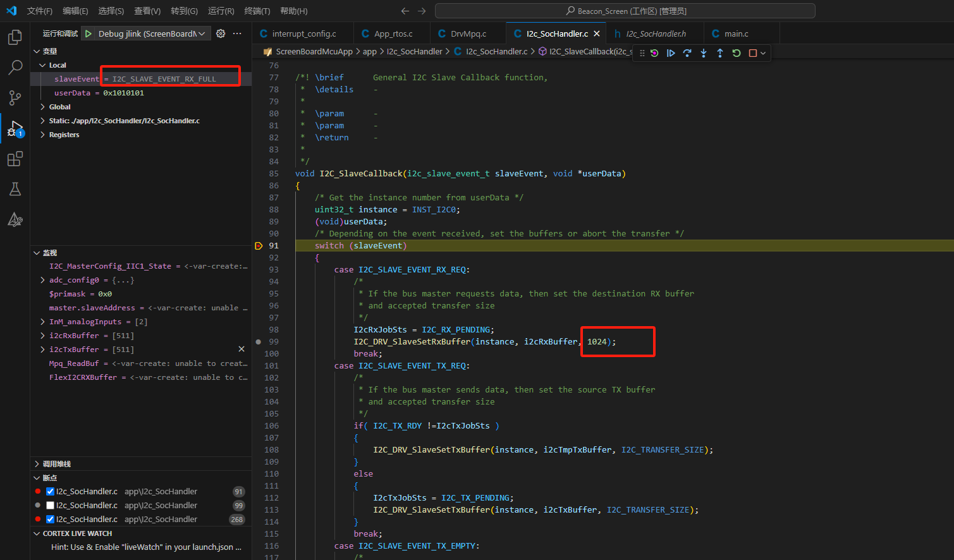Collapse the 断点 breakpoints section

pyautogui.click(x=37, y=478)
